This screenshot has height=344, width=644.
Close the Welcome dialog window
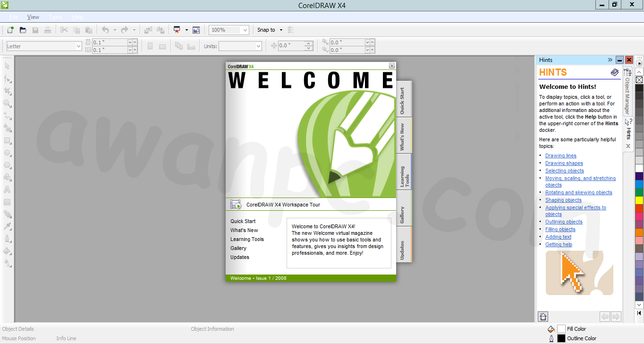(x=392, y=66)
